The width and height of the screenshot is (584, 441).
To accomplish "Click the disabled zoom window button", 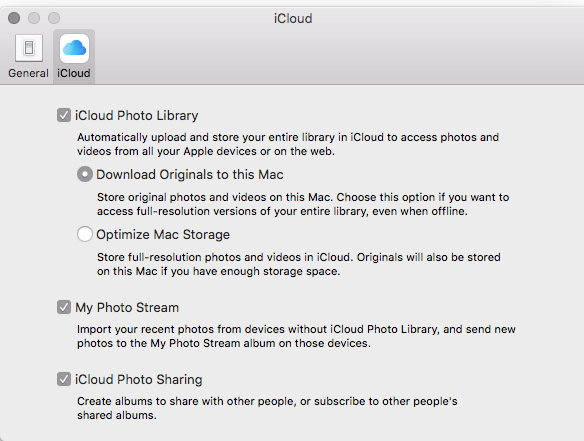I will pyautogui.click(x=54, y=18).
